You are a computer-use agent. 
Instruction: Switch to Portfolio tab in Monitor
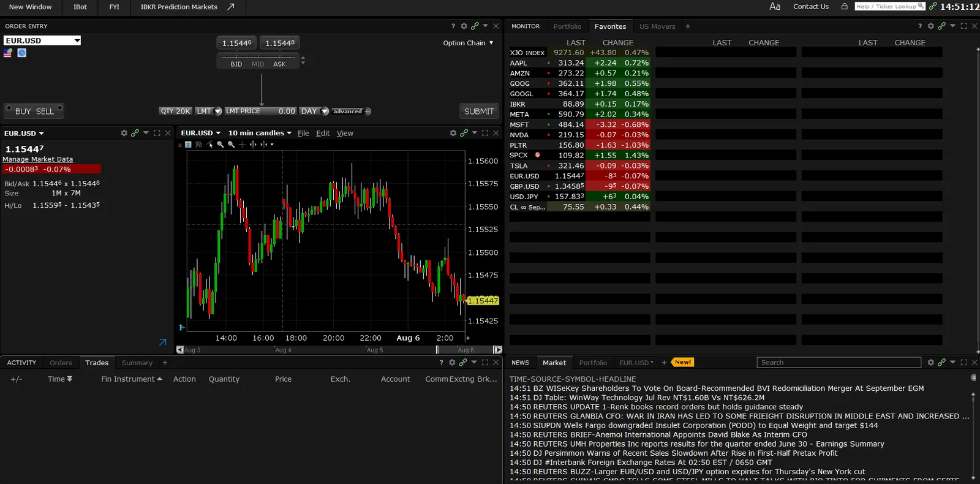567,26
